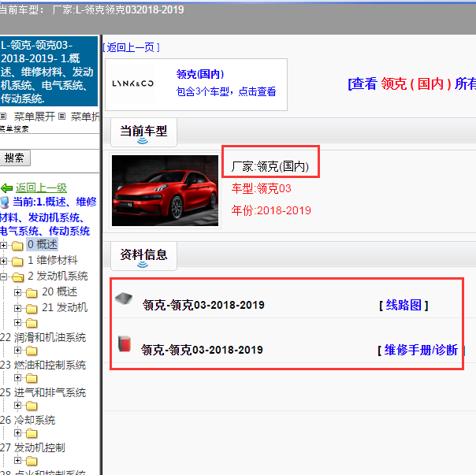Click the 车型:领克03 text
Viewport: 476px width, 475px height.
click(x=261, y=188)
